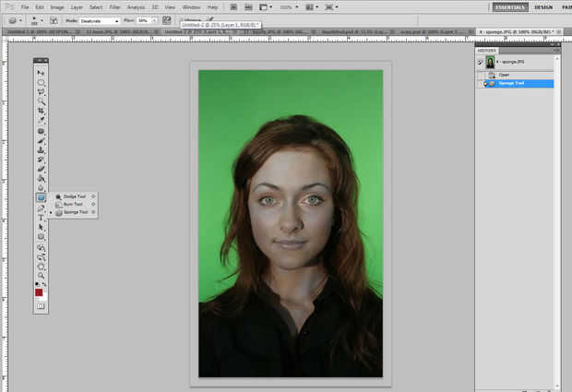This screenshot has height=392, width=572.
Task: Choose Sponge Tool in the flyout menu
Action: 75,212
